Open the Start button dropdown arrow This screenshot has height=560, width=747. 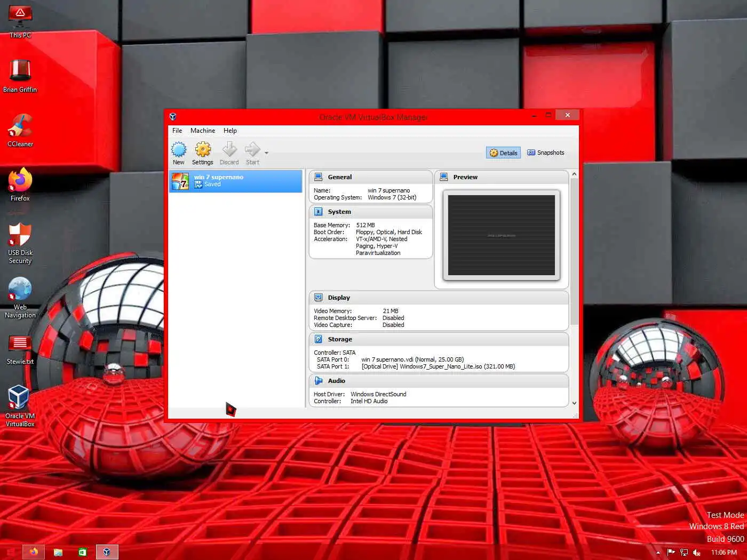click(x=266, y=153)
